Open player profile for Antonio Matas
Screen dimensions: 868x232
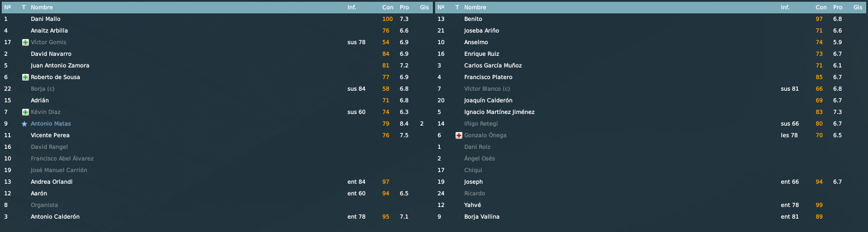(51, 124)
